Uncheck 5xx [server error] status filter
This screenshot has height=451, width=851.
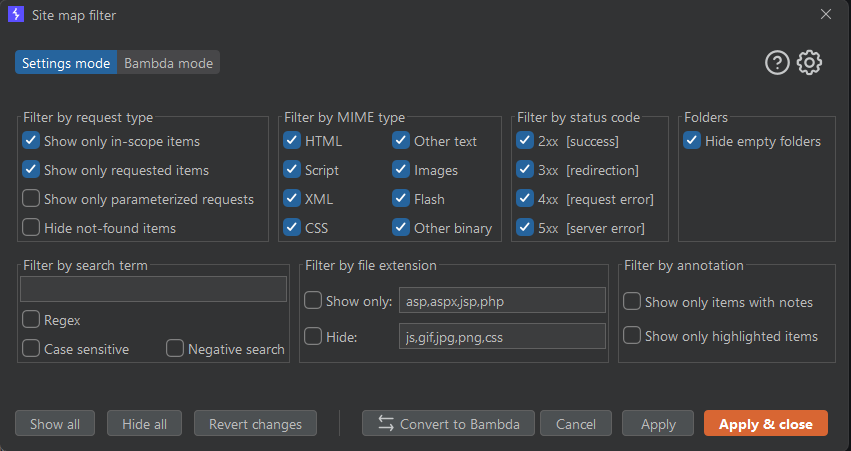[525, 227]
